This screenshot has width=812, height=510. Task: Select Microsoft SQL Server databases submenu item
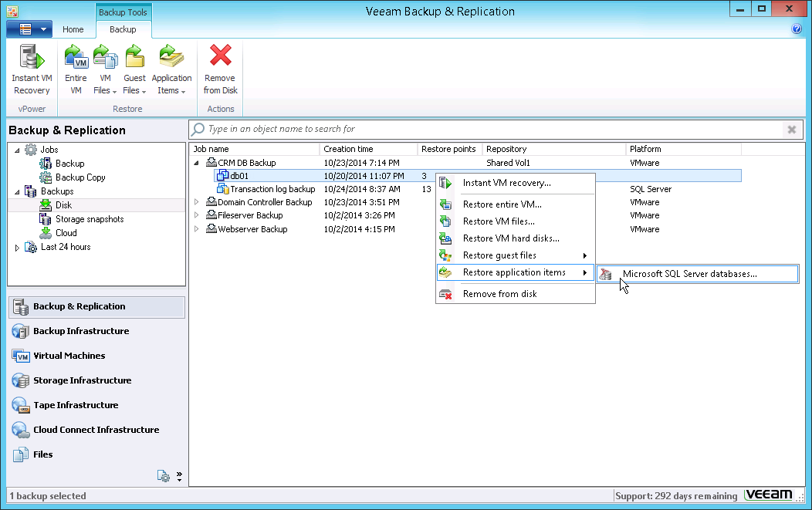click(698, 274)
